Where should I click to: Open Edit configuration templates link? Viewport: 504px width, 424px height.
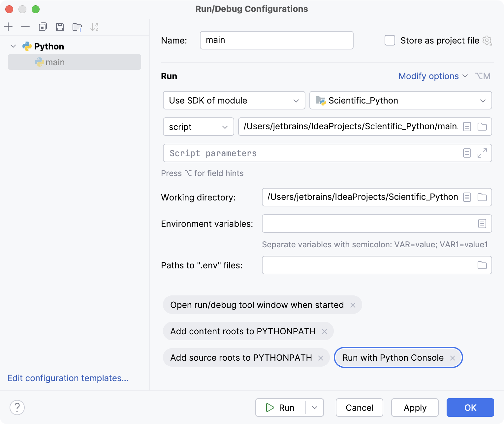click(x=68, y=378)
